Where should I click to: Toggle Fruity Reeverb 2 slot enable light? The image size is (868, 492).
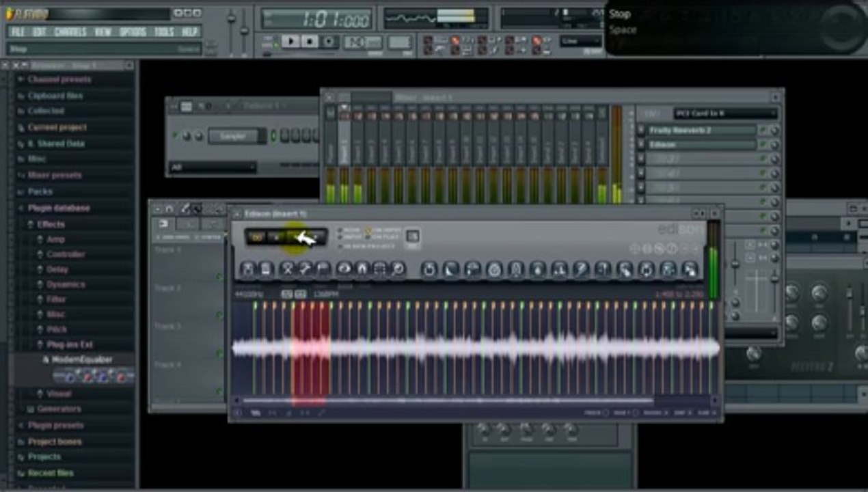tap(763, 130)
